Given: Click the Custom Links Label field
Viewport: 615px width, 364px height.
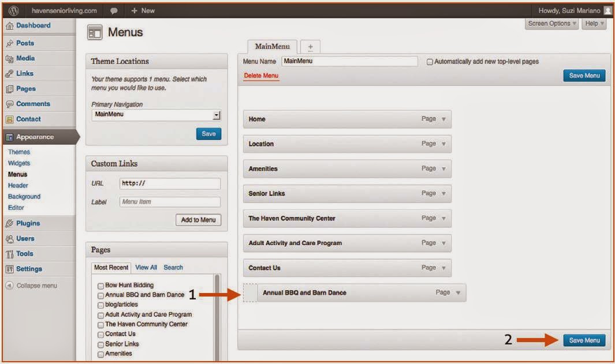Looking at the screenshot, I should pos(170,202).
